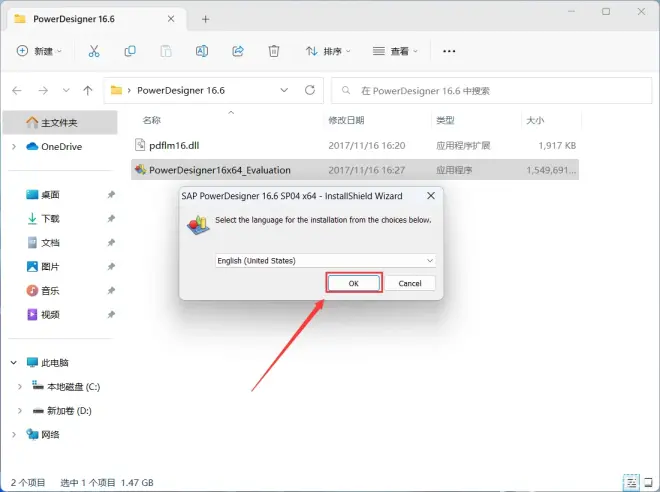Click the Rename icon in toolbar
Image resolution: width=660 pixels, height=492 pixels.
[202, 51]
